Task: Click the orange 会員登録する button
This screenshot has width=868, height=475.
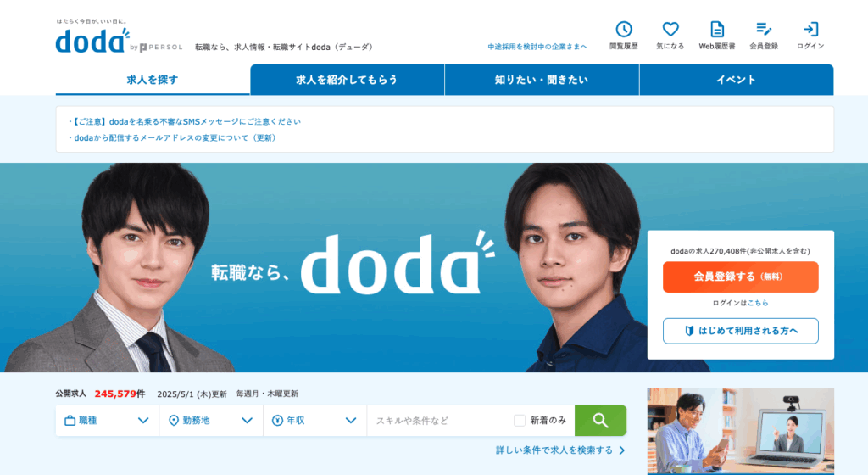Action: point(741,277)
